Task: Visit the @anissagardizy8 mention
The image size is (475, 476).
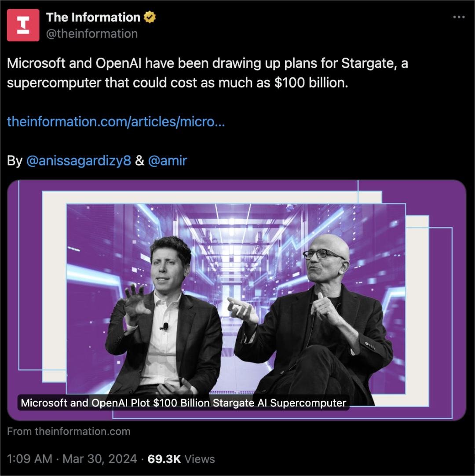Action: pos(79,161)
